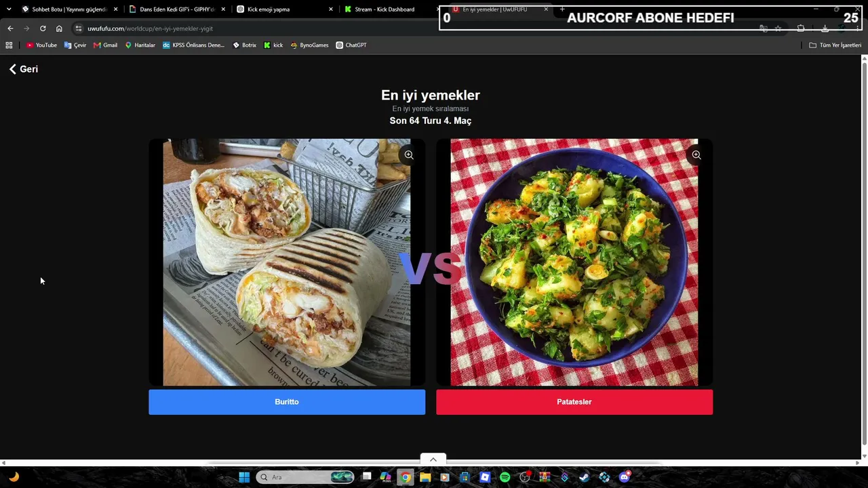
Task: Close the Sohbet Botu tab
Action: [116, 9]
